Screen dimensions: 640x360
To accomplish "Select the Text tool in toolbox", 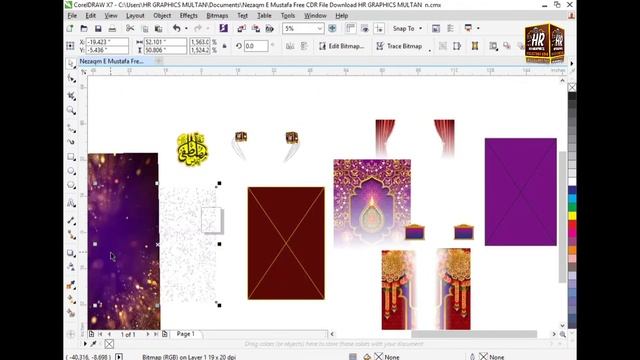I will [71, 203].
